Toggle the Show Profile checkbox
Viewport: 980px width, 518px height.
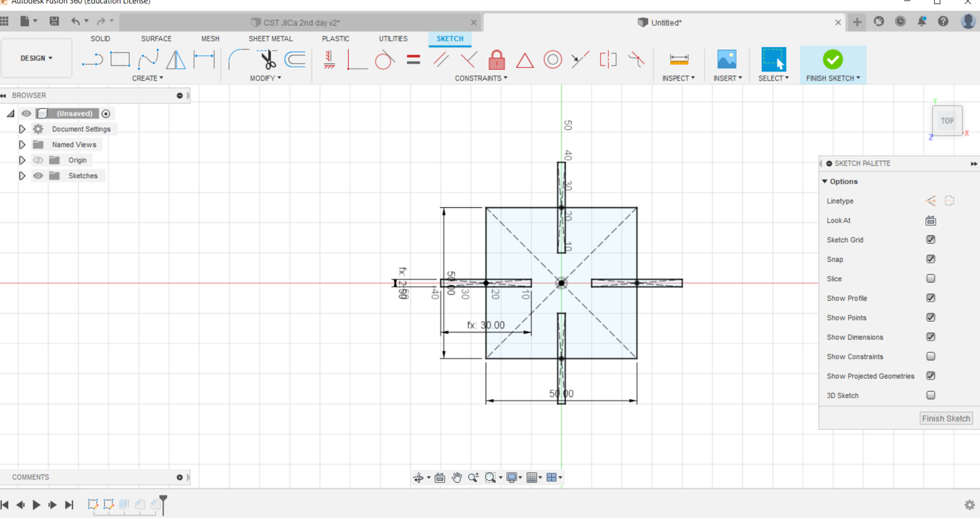930,298
